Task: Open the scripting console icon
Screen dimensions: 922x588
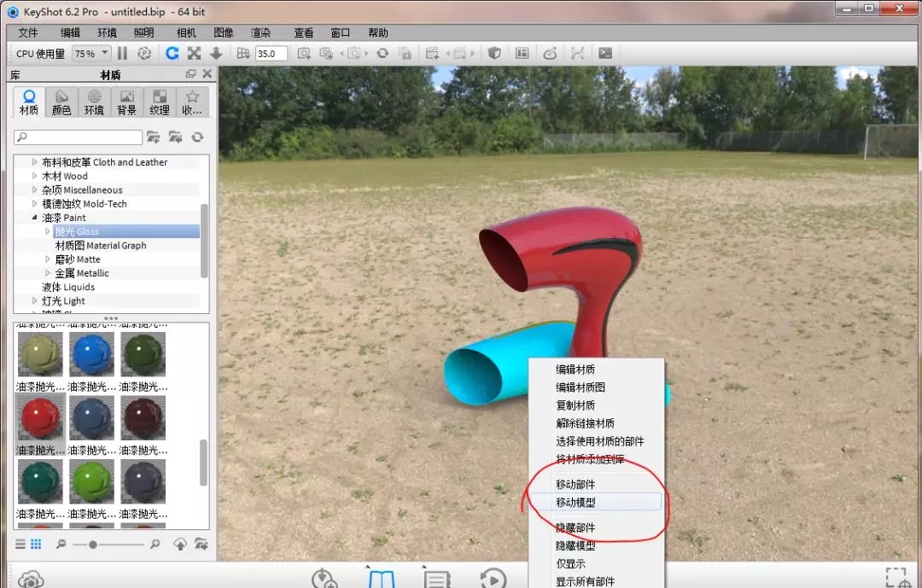Action: 605,53
